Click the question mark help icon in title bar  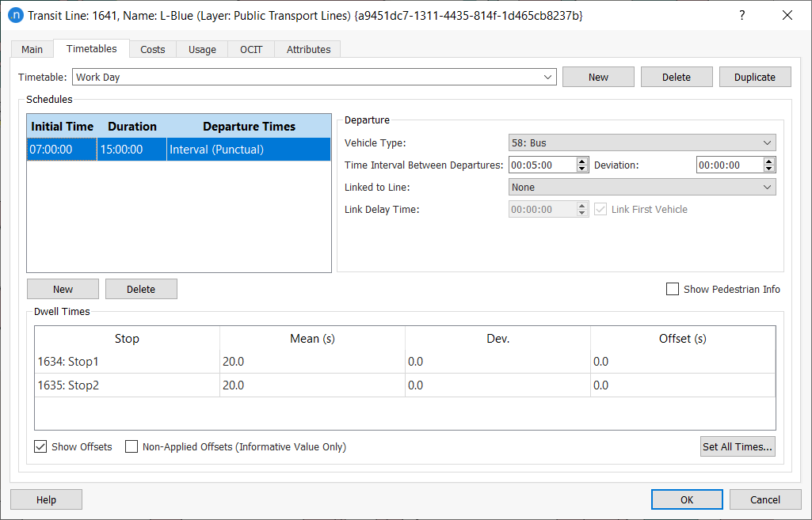742,15
